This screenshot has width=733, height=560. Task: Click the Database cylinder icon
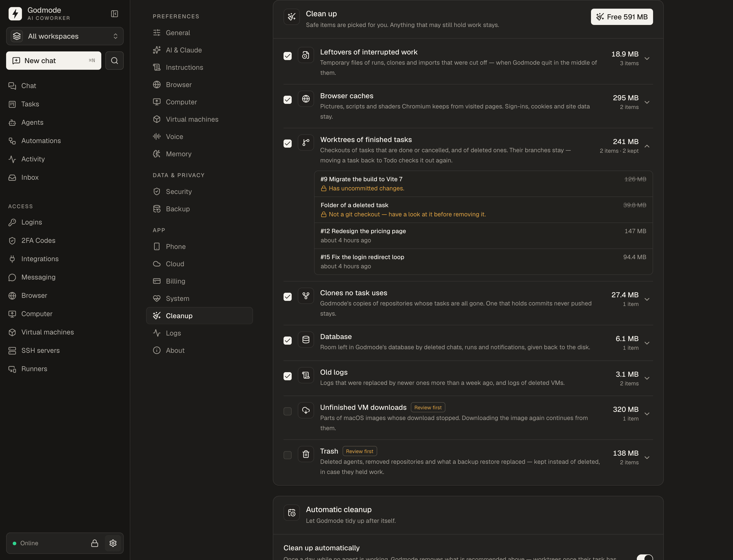[306, 340]
